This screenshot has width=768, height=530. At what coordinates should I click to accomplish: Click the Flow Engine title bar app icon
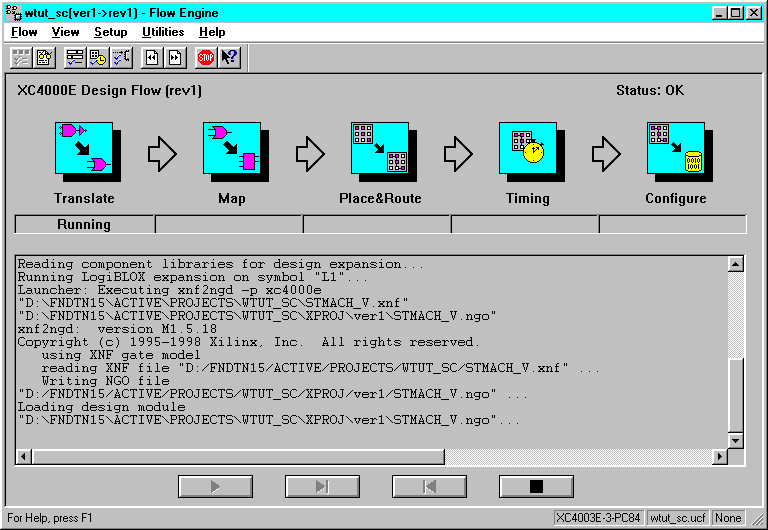coord(14,13)
